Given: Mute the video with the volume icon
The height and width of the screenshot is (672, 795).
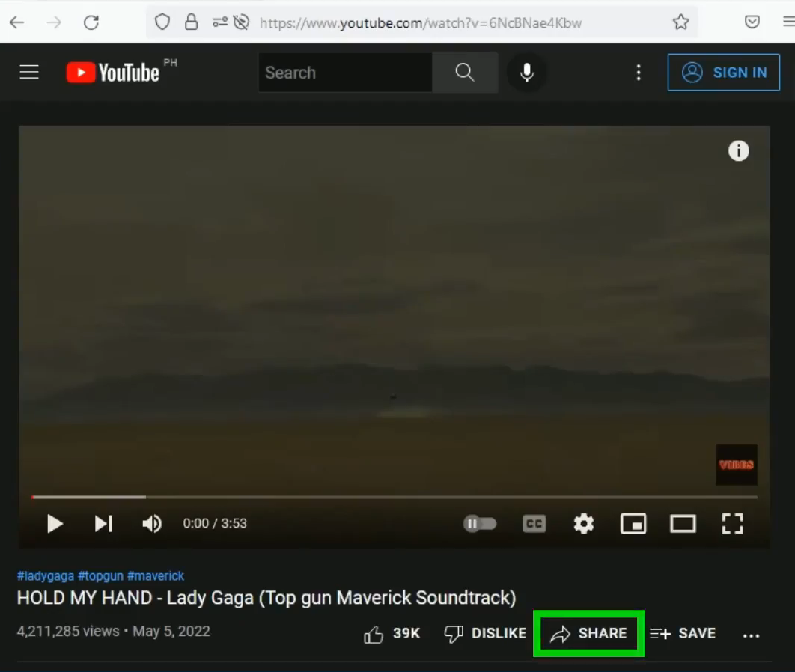Looking at the screenshot, I should pos(151,523).
